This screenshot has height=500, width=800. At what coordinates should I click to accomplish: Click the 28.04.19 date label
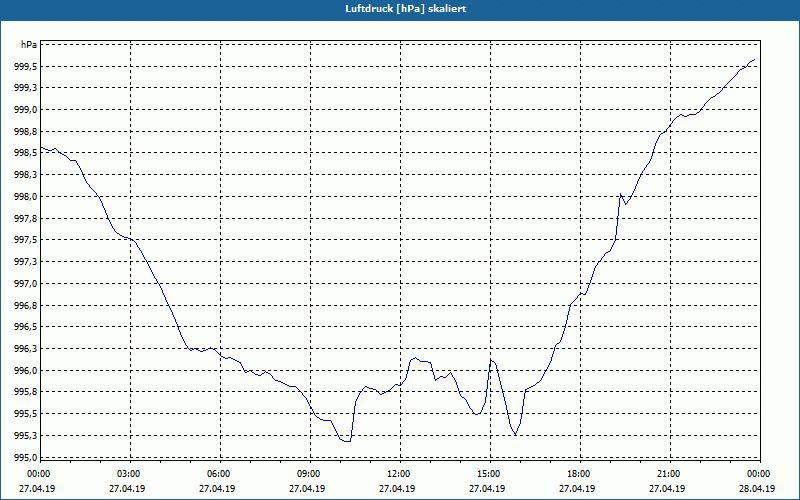(x=757, y=489)
